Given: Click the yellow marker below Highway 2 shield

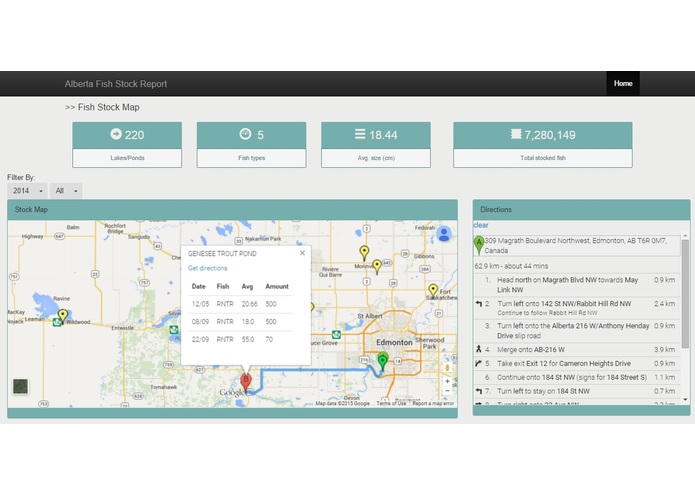Looking at the screenshot, I should click(364, 253).
